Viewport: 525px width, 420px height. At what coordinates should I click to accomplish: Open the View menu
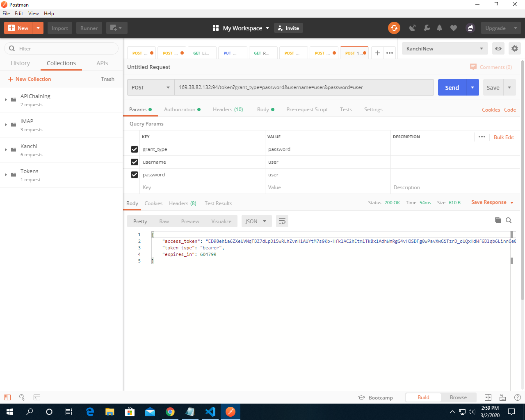34,14
